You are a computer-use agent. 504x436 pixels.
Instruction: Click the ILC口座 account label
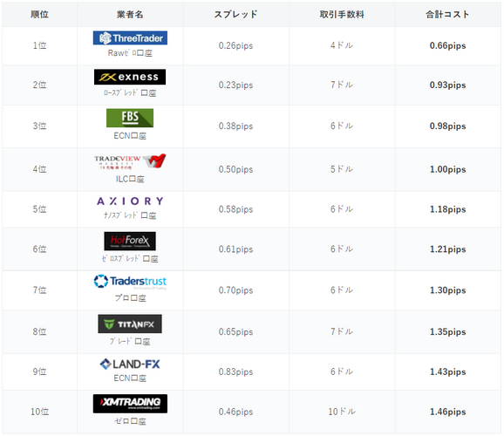pos(130,179)
